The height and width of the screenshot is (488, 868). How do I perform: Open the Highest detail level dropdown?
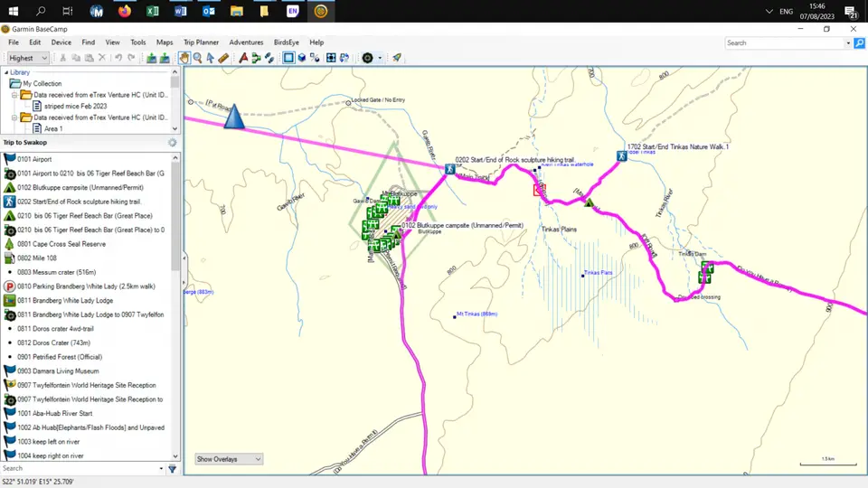pyautogui.click(x=28, y=58)
